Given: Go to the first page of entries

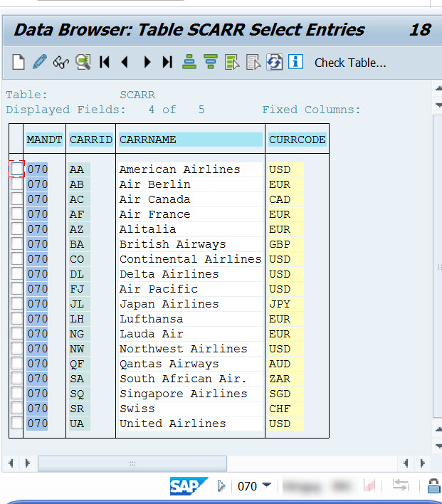Looking at the screenshot, I should coord(105,62).
